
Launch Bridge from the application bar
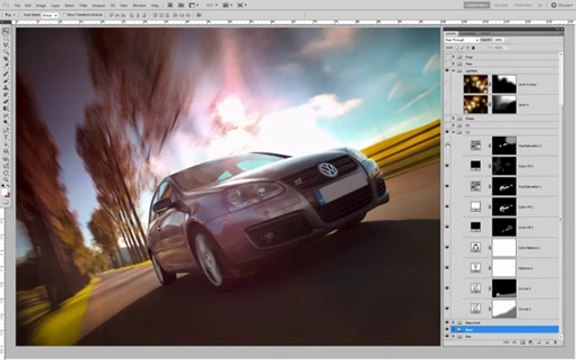point(170,5)
